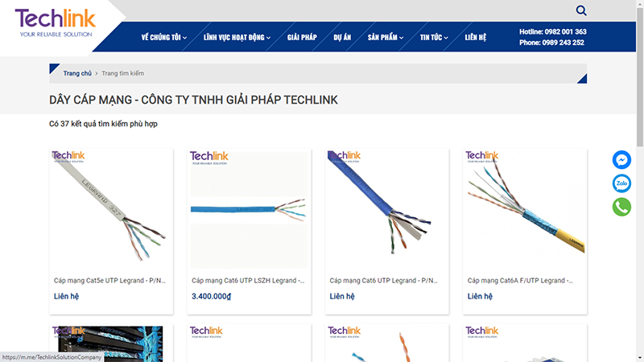Select the 3.400.000₫ price
644x362 pixels.
point(211,296)
